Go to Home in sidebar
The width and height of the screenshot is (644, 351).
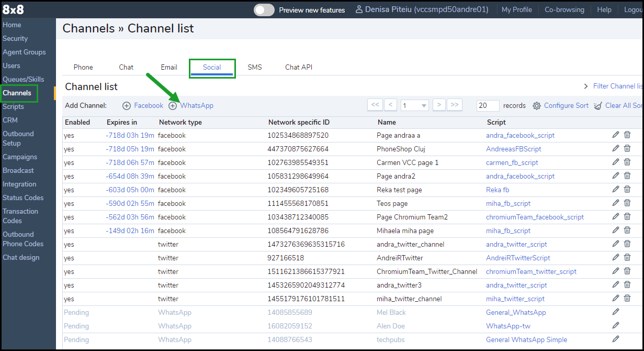(12, 25)
